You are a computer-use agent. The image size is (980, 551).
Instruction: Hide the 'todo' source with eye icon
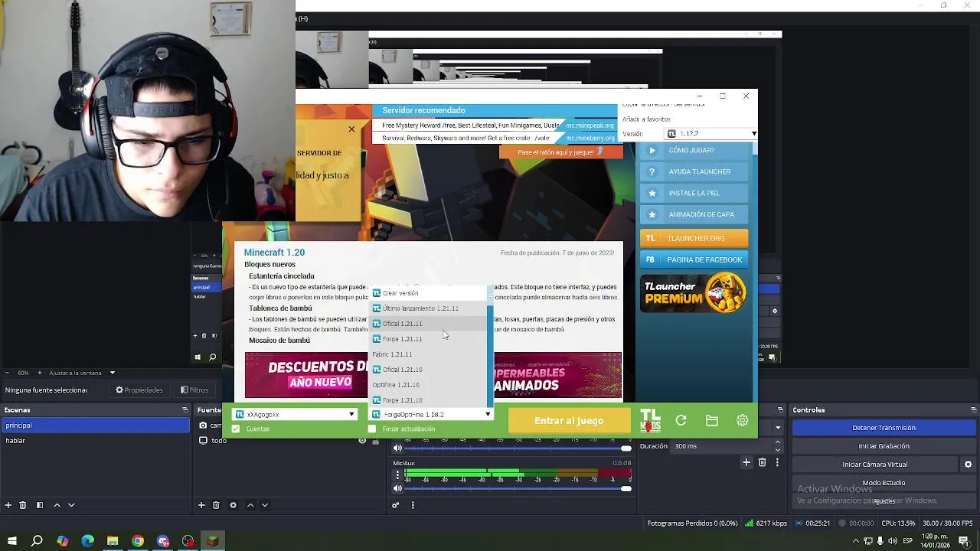click(362, 441)
